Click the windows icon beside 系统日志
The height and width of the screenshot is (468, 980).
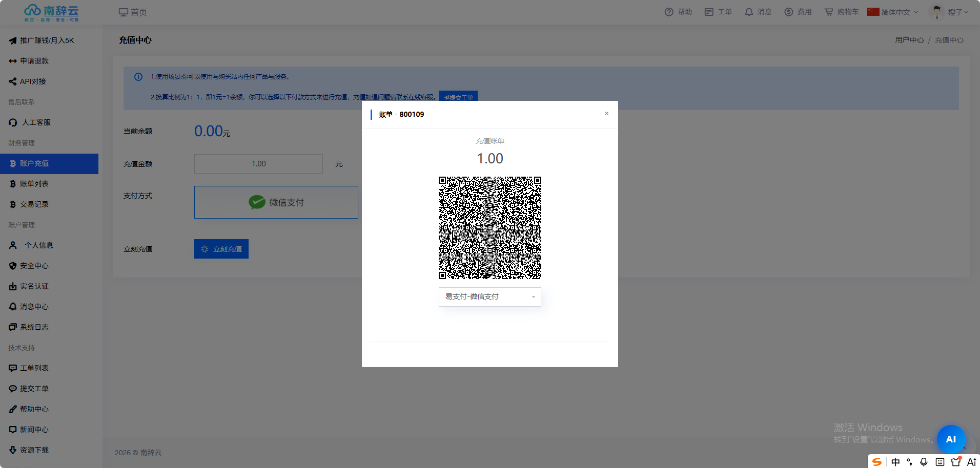pyautogui.click(x=13, y=327)
